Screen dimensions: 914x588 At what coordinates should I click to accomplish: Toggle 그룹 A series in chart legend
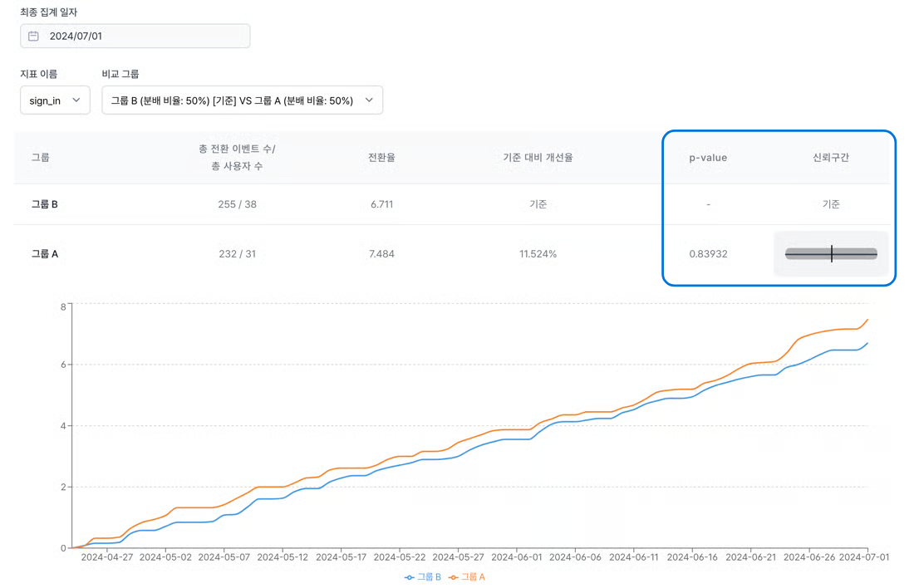point(467,577)
